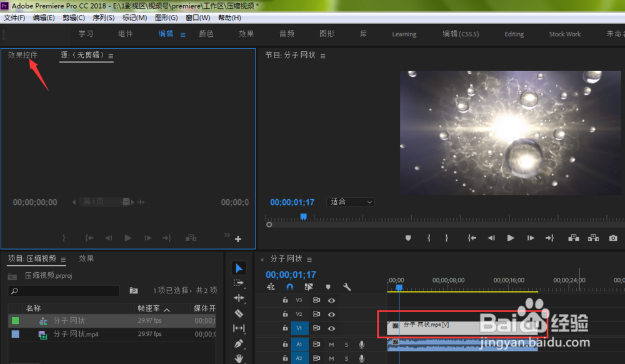Screen dimensions: 625x364
Task: Step forward one frame in Program monitor
Action: (531, 238)
